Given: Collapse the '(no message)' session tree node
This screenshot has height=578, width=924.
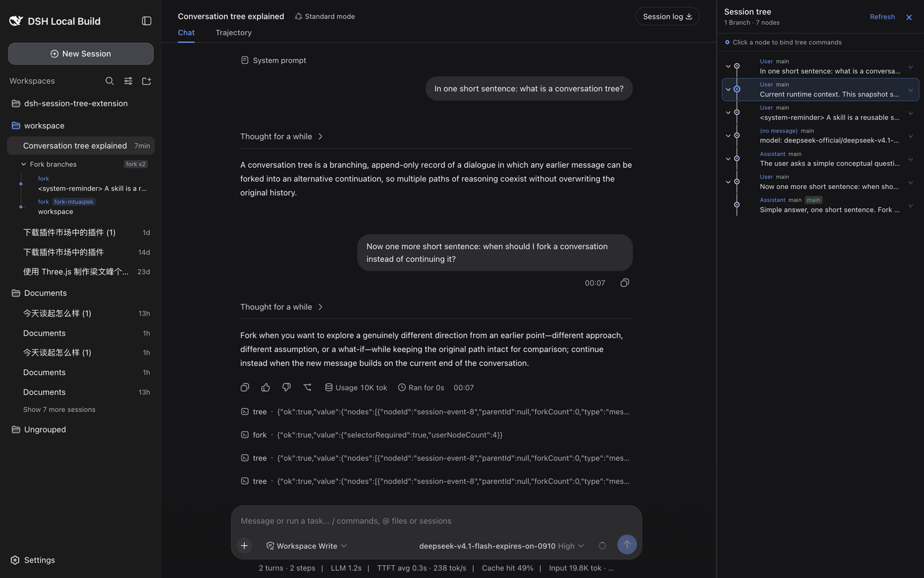Looking at the screenshot, I should click(728, 136).
